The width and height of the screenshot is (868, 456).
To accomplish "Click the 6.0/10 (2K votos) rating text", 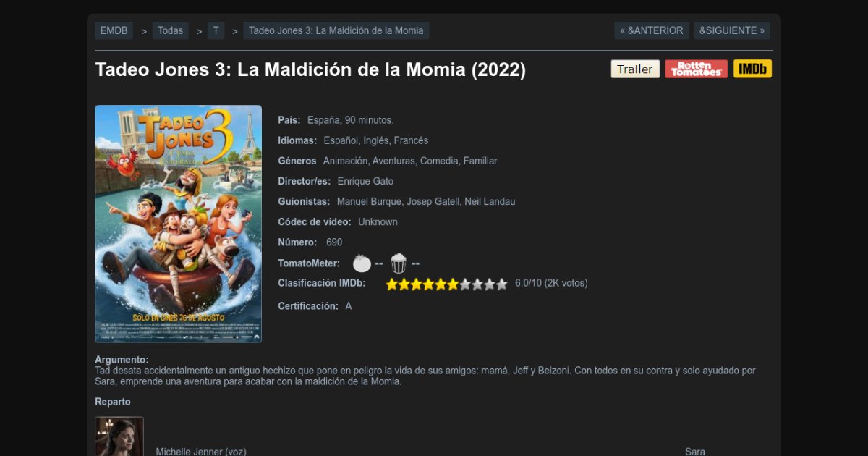I will click(551, 283).
